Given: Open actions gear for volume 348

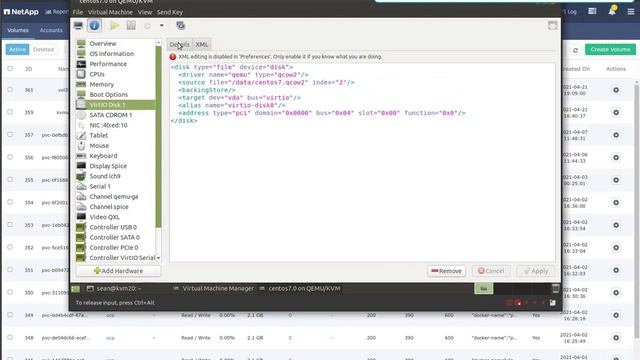Looking at the screenshot, I should [616, 338].
